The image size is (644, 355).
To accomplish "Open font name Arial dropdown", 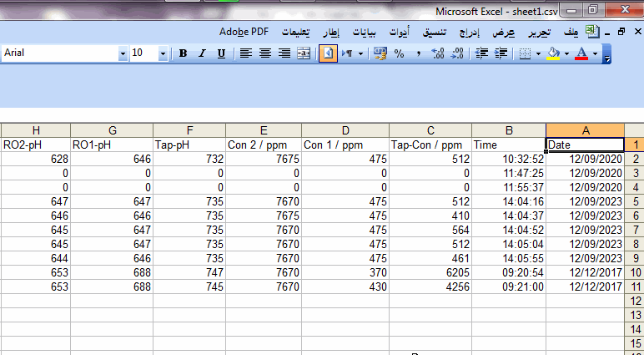I will 123,53.
